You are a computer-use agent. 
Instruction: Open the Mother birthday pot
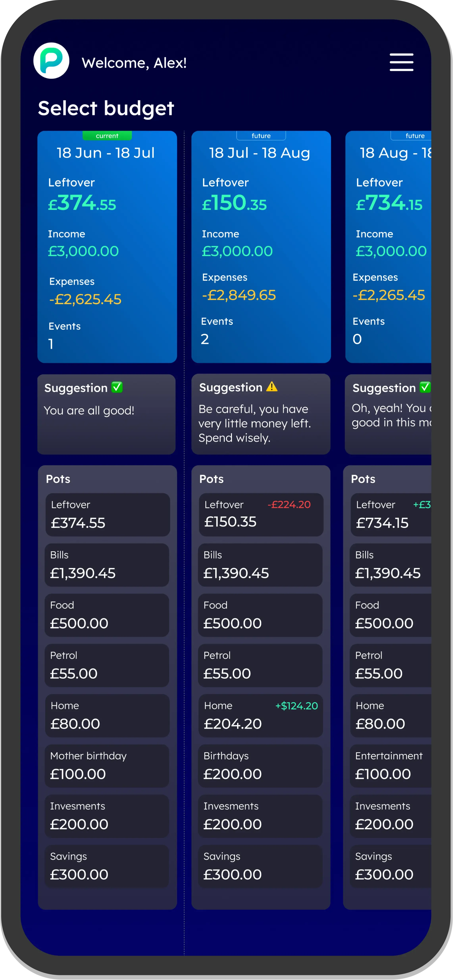[x=107, y=766]
